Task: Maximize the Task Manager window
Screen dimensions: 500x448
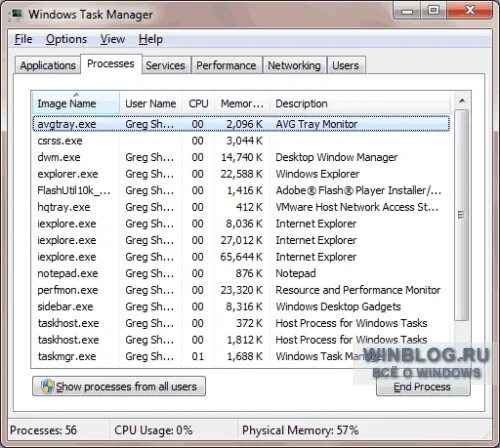Action: click(433, 11)
